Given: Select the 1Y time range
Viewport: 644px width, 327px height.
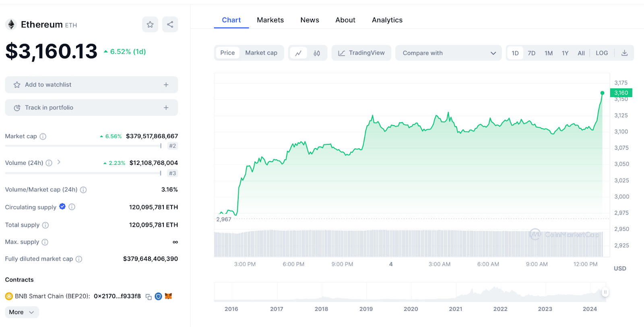Looking at the screenshot, I should [565, 53].
